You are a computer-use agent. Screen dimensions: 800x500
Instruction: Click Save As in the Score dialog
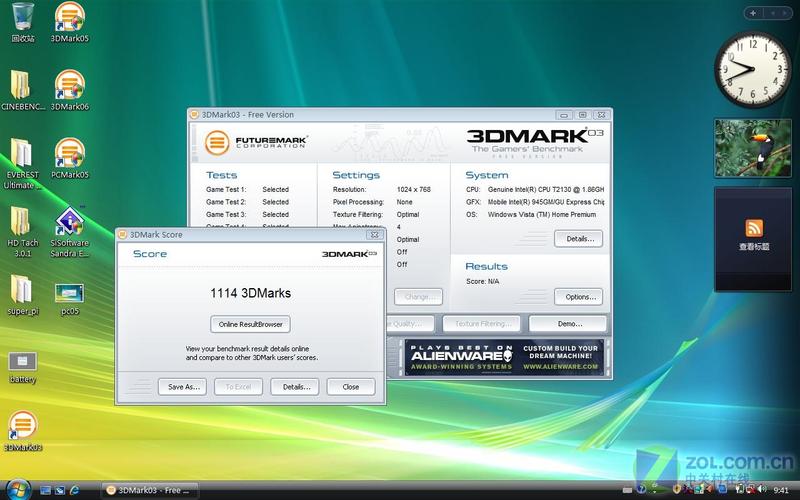pyautogui.click(x=182, y=387)
